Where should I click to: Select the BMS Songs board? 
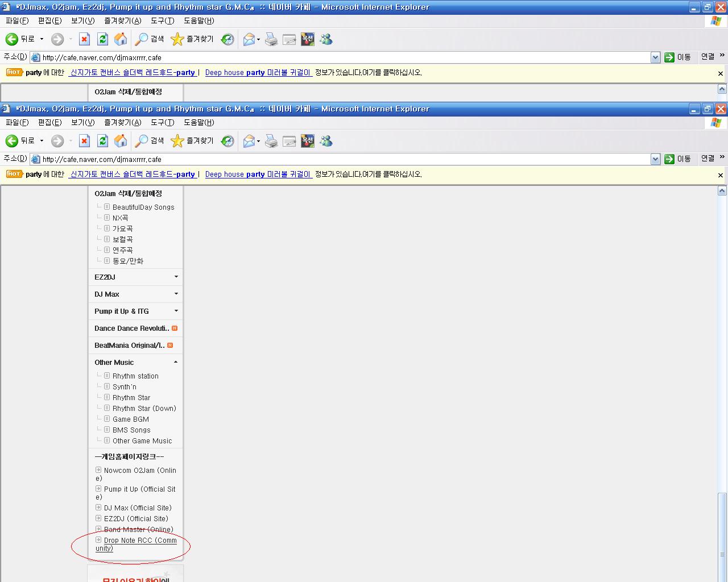pyautogui.click(x=131, y=430)
